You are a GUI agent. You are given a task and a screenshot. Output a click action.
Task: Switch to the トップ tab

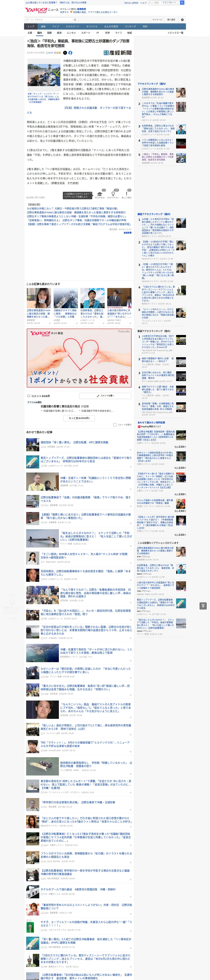pyautogui.click(x=31, y=27)
